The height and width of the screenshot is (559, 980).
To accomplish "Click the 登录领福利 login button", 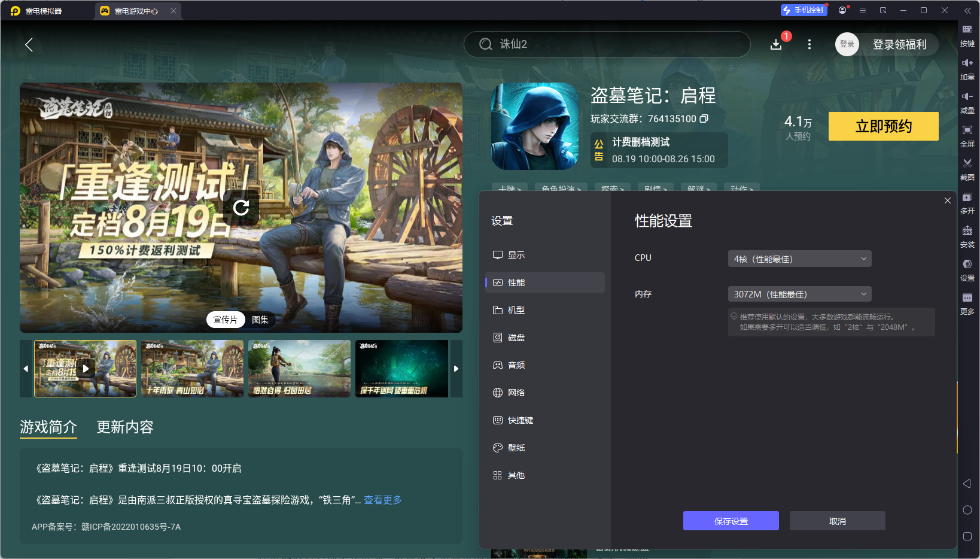I will tap(899, 44).
